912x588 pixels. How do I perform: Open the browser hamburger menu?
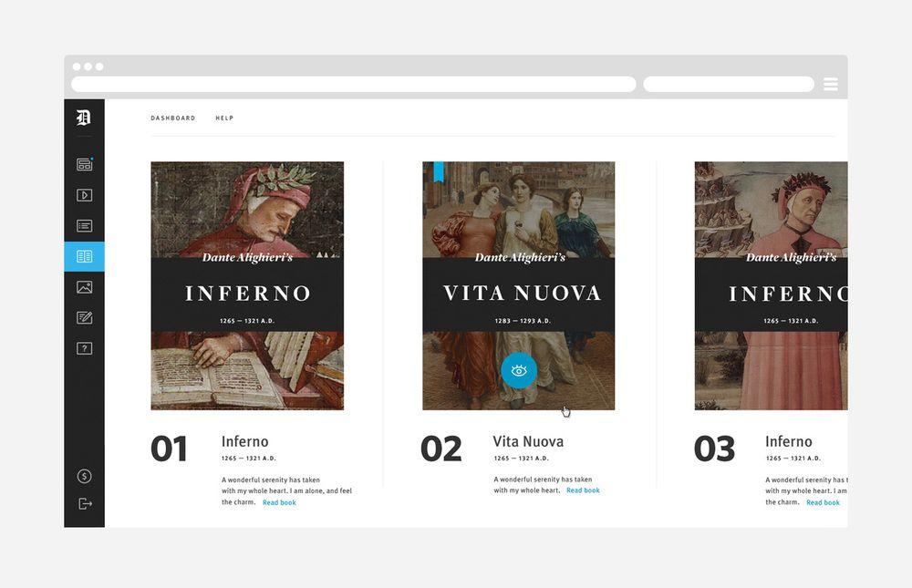pos(830,84)
